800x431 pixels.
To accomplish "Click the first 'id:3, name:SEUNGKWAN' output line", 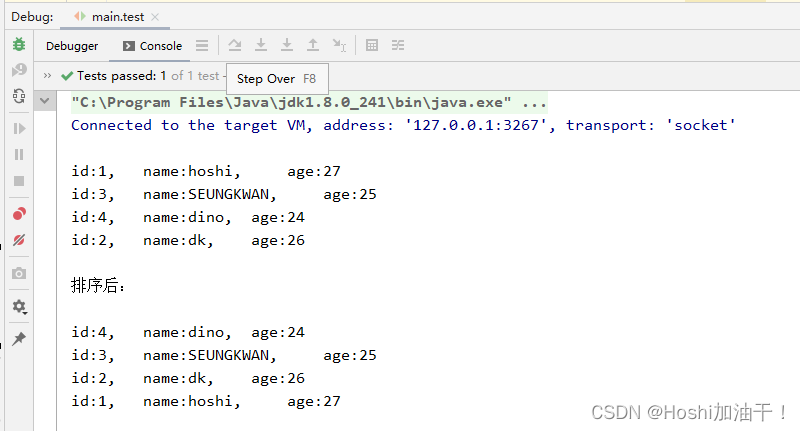I will click(224, 194).
